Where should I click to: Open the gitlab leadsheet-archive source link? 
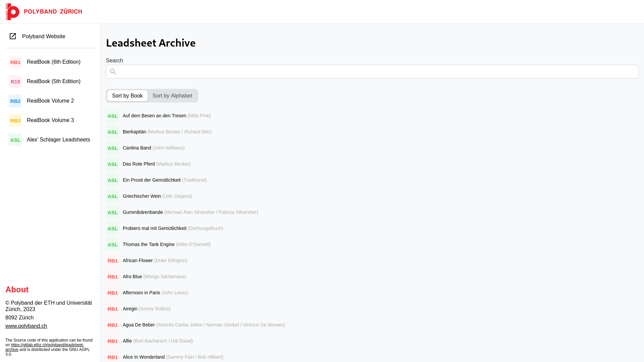pyautogui.click(x=47, y=345)
